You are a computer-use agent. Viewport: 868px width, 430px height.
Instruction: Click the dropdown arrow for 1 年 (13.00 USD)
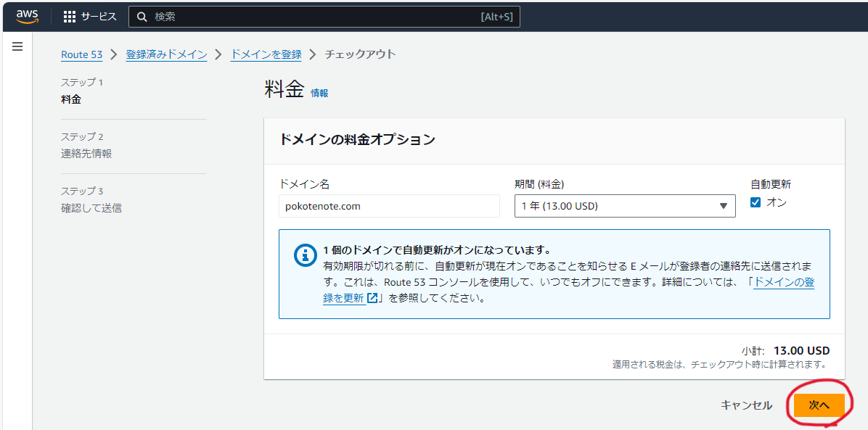pos(723,207)
